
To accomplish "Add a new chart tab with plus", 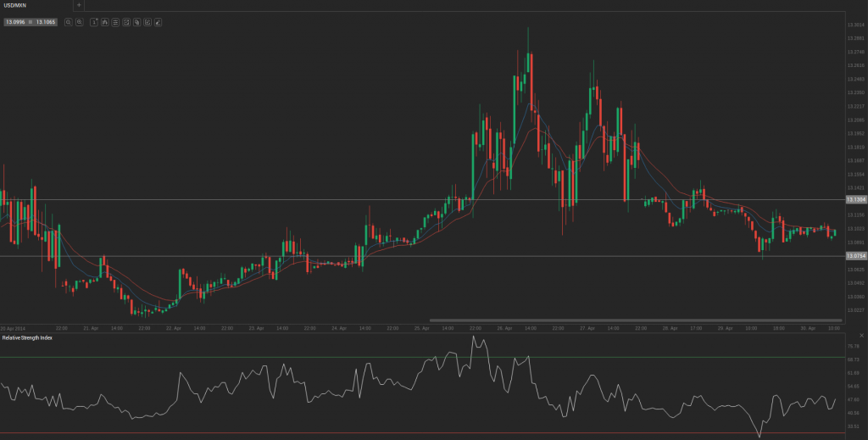I will coord(79,5).
